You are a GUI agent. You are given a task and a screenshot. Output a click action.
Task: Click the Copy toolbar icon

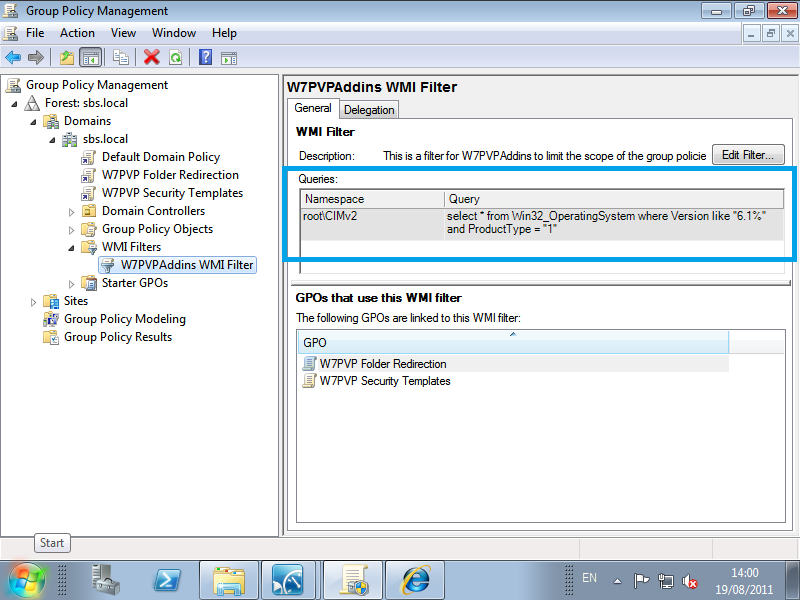[121, 58]
